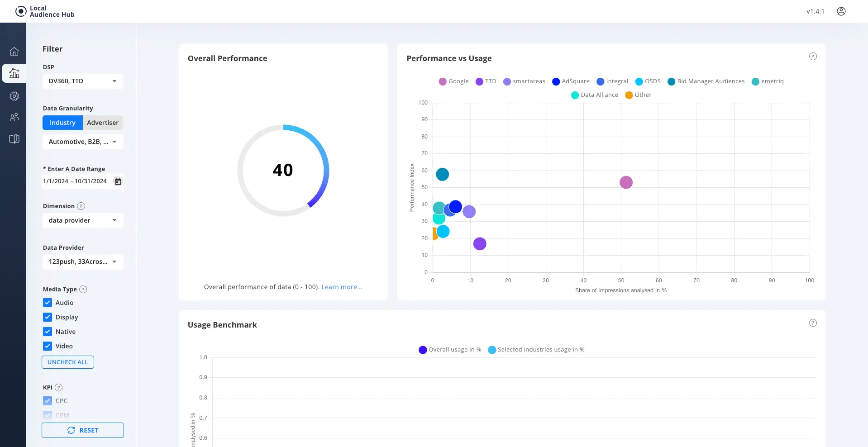Uncheck the Audio media type
868x447 pixels.
(x=48, y=303)
